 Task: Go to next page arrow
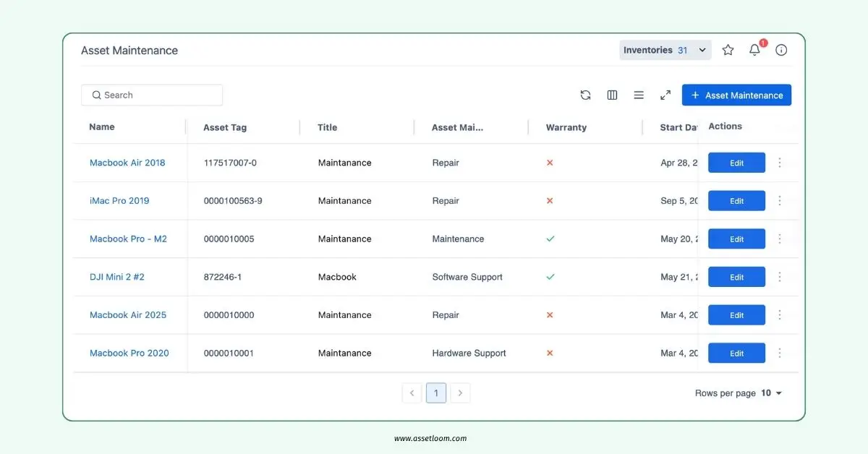point(460,393)
